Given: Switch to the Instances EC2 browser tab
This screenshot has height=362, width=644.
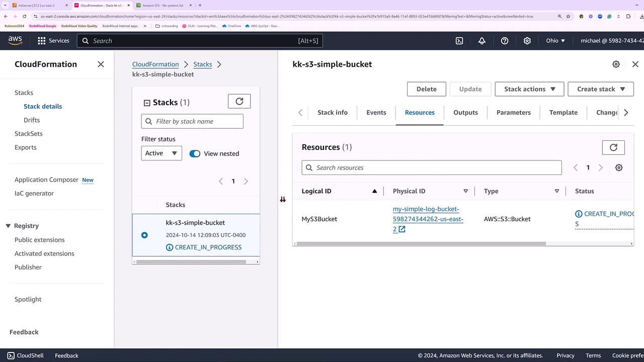Looking at the screenshot, I should (40, 6).
